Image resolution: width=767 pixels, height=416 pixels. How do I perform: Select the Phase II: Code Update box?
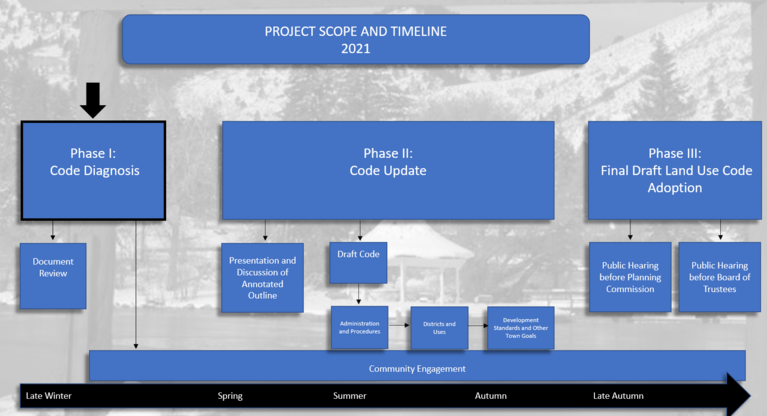click(388, 170)
